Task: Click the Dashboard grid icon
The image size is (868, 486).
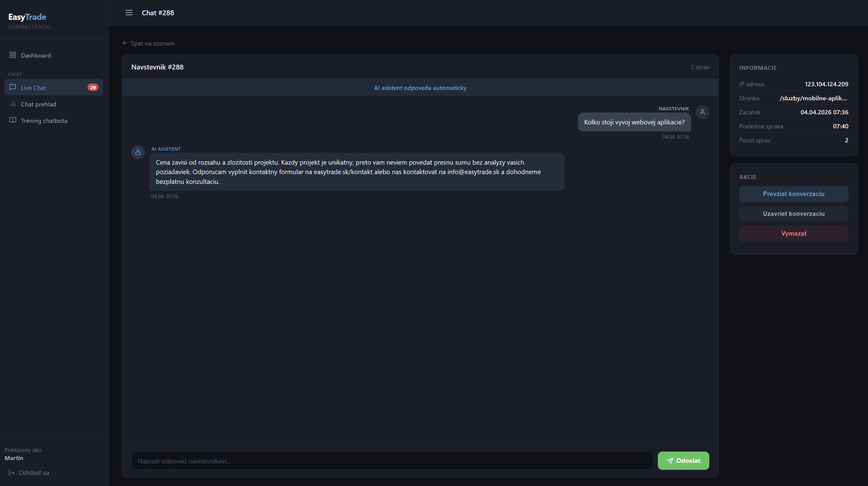Action: click(13, 55)
